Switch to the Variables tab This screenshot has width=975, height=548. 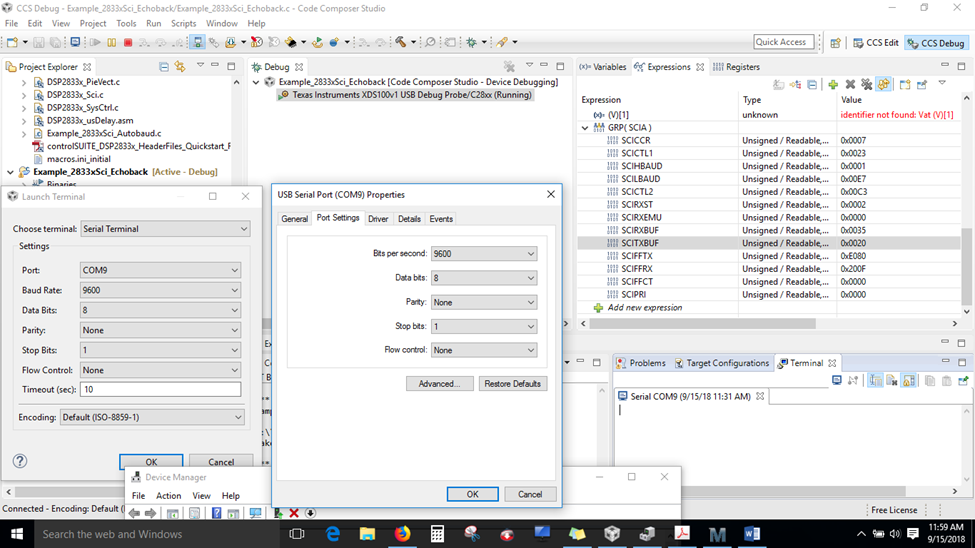(603, 67)
